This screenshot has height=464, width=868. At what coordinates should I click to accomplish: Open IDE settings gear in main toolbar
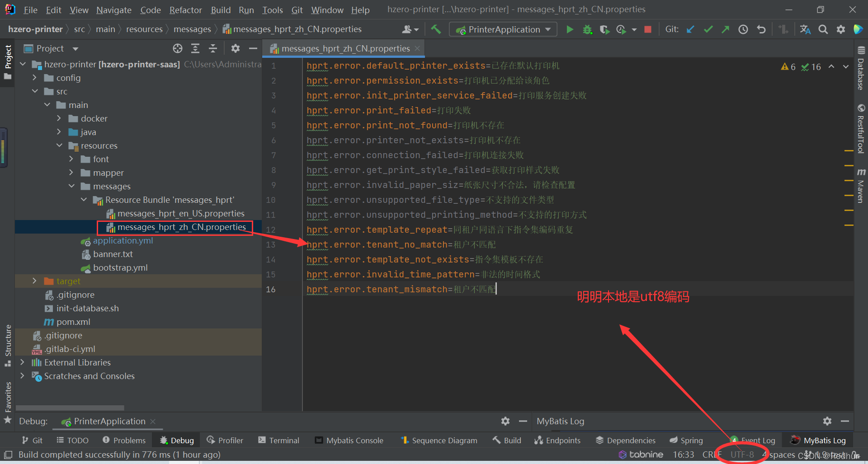[x=840, y=29]
